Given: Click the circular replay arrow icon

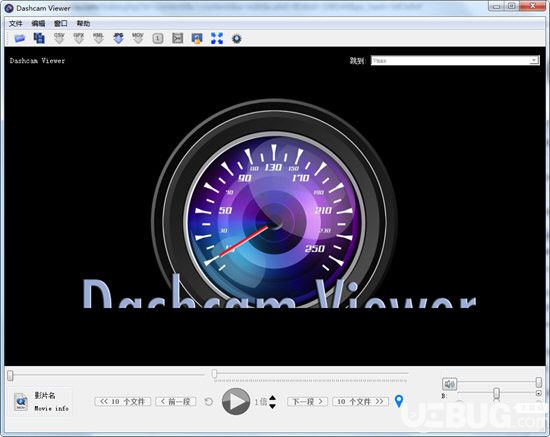Looking at the screenshot, I should 209,402.
